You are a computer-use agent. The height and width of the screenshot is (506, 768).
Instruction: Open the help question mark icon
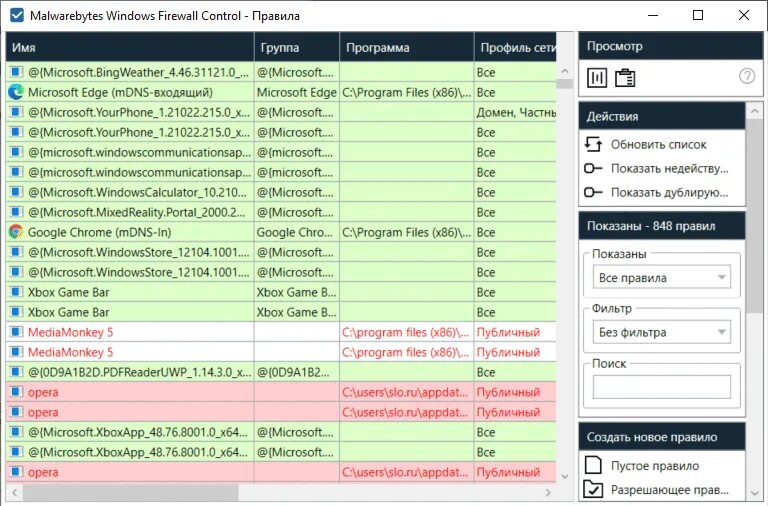[x=747, y=76]
